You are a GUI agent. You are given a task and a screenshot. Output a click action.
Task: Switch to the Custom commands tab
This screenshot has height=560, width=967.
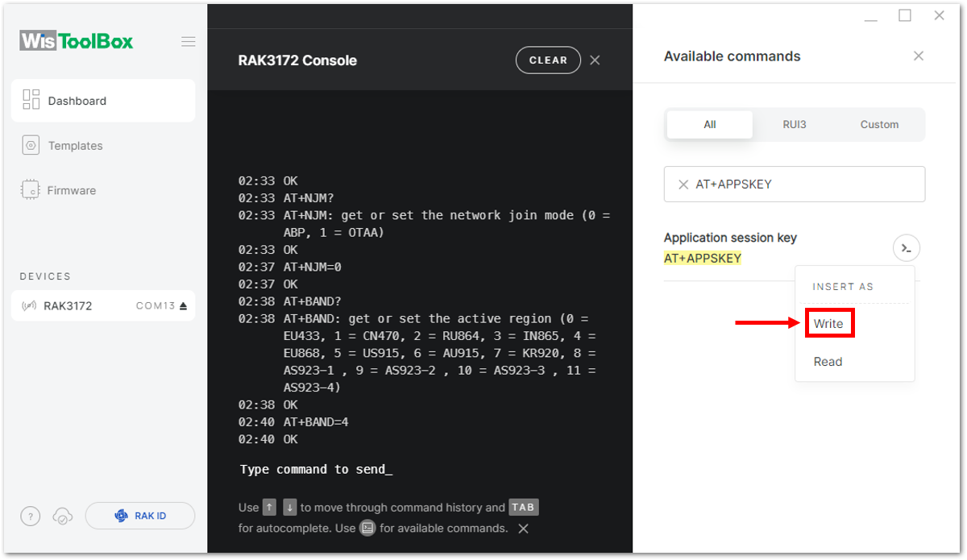pyautogui.click(x=879, y=125)
